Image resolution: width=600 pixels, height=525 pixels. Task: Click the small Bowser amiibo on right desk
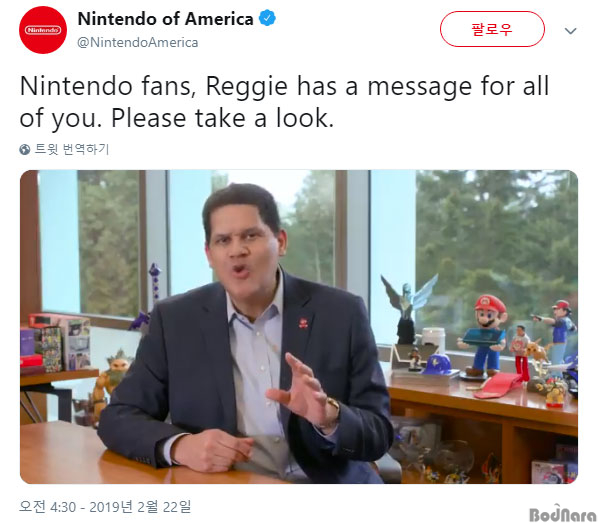(x=555, y=392)
